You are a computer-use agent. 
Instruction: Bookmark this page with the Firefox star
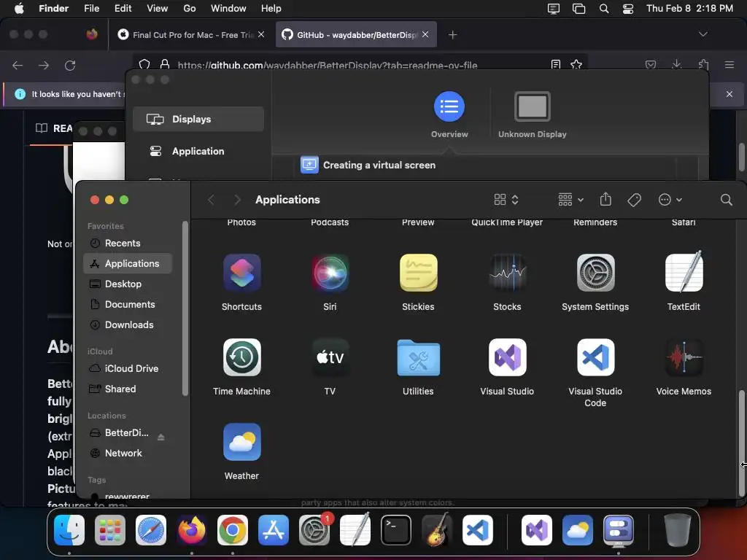click(x=576, y=64)
